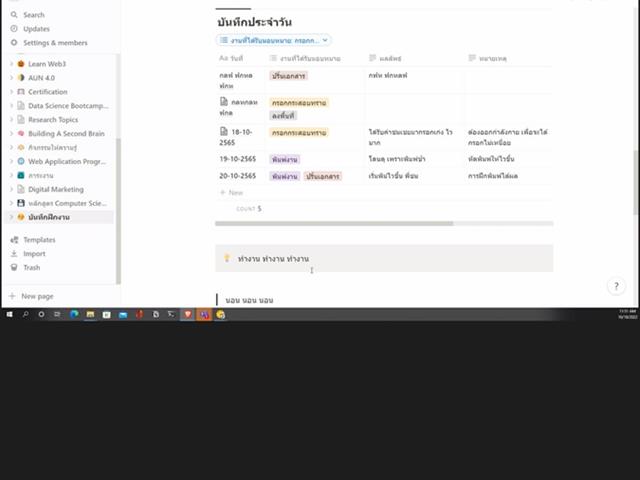This screenshot has height=480, width=640.
Task: Click New page button
Action: point(37,296)
